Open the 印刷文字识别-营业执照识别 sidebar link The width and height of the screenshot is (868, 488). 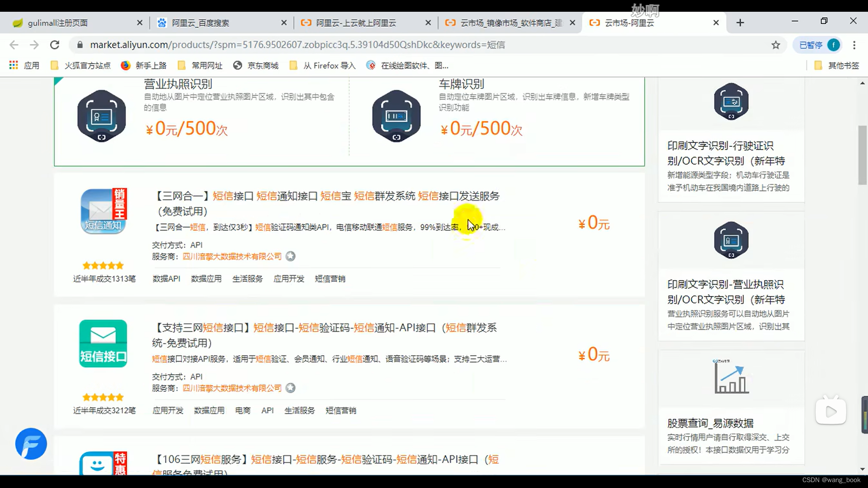(726, 292)
